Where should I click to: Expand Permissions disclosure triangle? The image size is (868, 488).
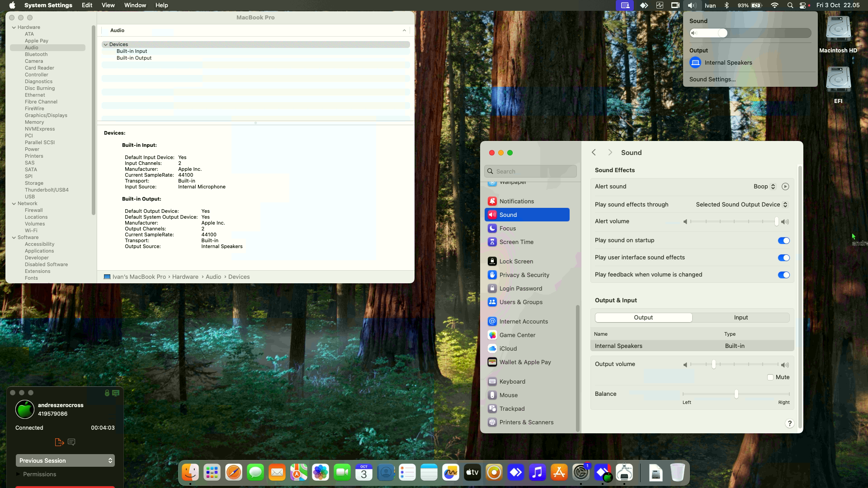[18, 474]
